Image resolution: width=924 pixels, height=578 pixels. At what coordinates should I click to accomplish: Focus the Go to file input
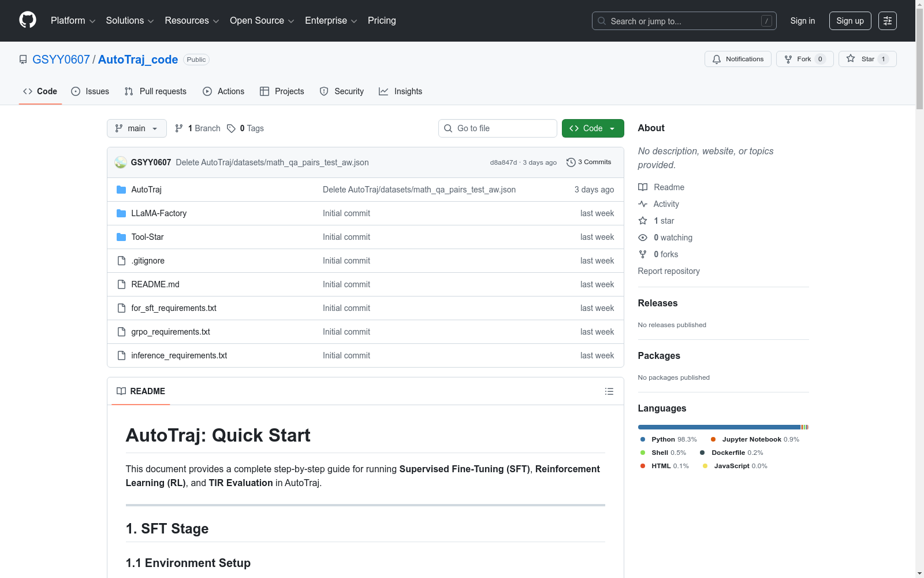pyautogui.click(x=498, y=128)
